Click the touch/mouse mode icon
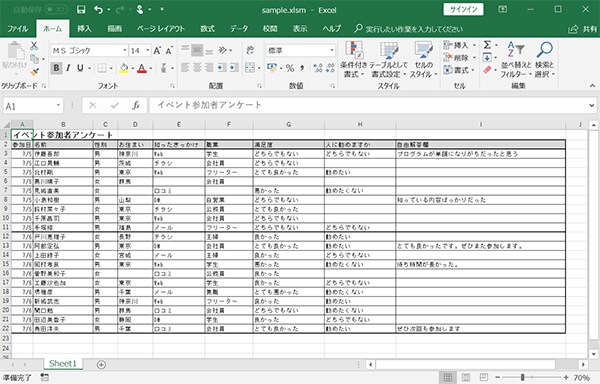This screenshot has width=600, height=384. pyautogui.click(x=140, y=10)
